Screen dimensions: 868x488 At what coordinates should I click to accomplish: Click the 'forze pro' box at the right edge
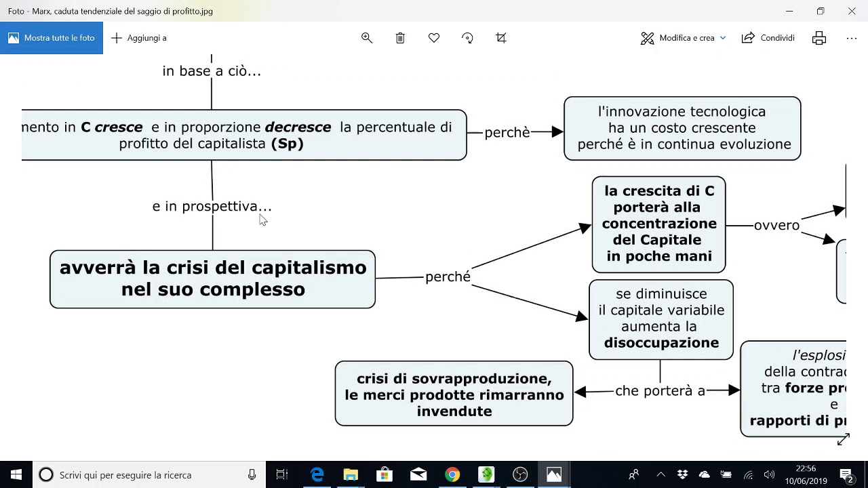[x=794, y=388]
